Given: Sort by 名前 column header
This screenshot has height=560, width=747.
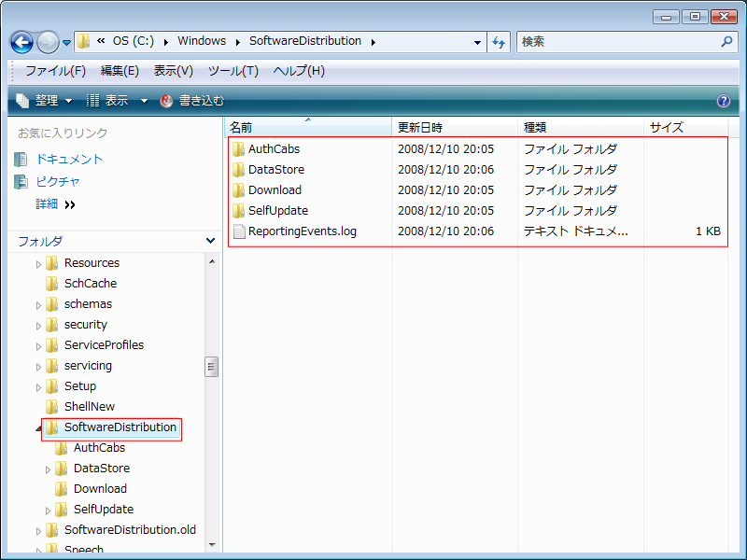Looking at the screenshot, I should coord(308,127).
